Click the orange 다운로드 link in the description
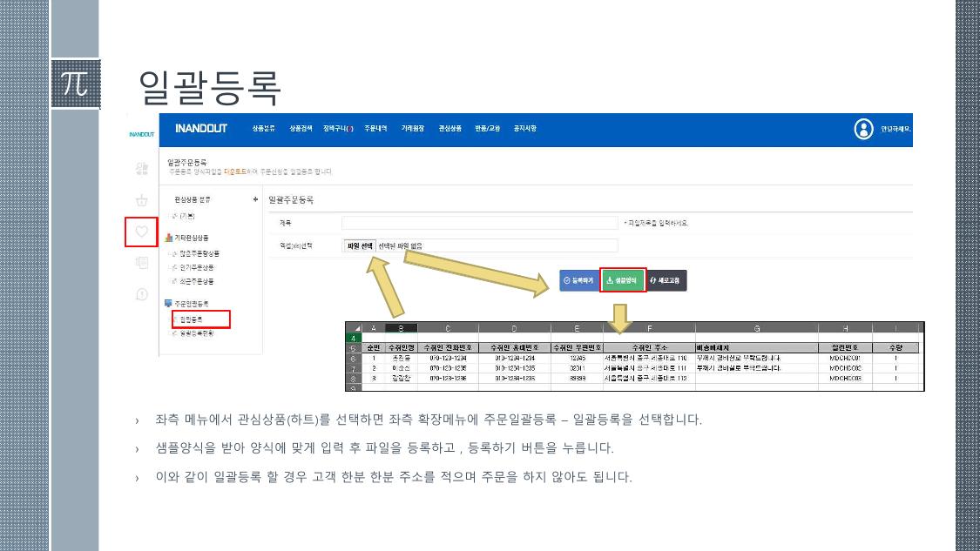980x551 pixels. pyautogui.click(x=235, y=171)
